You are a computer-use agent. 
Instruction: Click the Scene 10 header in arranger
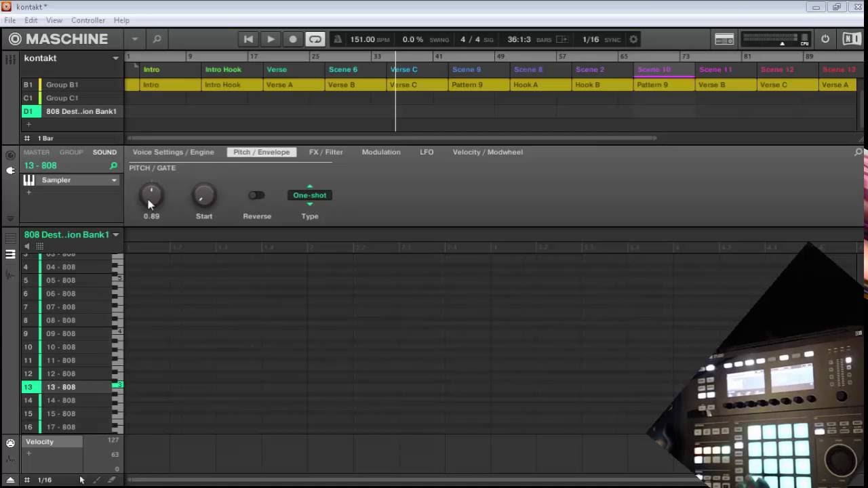(664, 70)
